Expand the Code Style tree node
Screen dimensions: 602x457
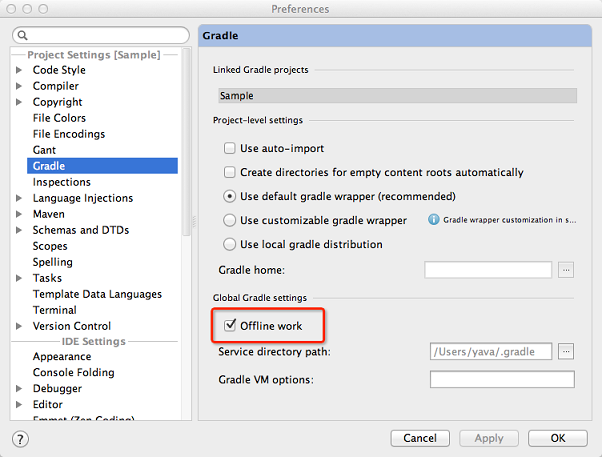click(18, 70)
